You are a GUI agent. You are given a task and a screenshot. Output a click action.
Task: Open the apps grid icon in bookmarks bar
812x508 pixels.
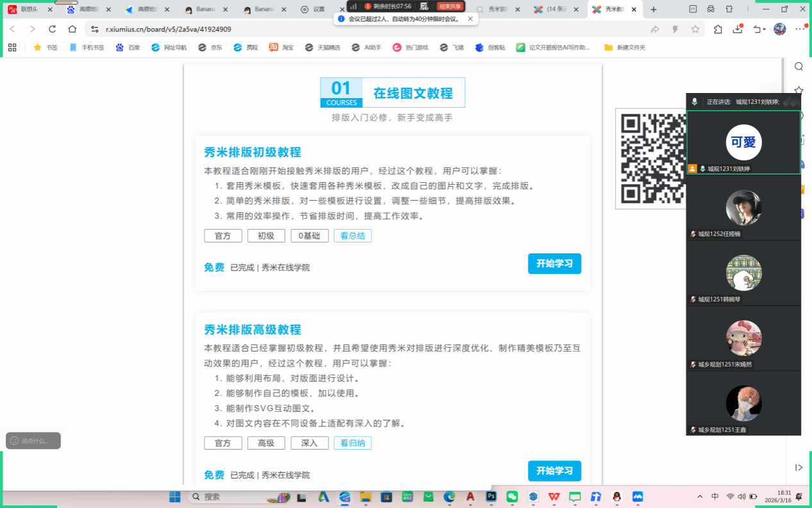pyautogui.click(x=12, y=47)
